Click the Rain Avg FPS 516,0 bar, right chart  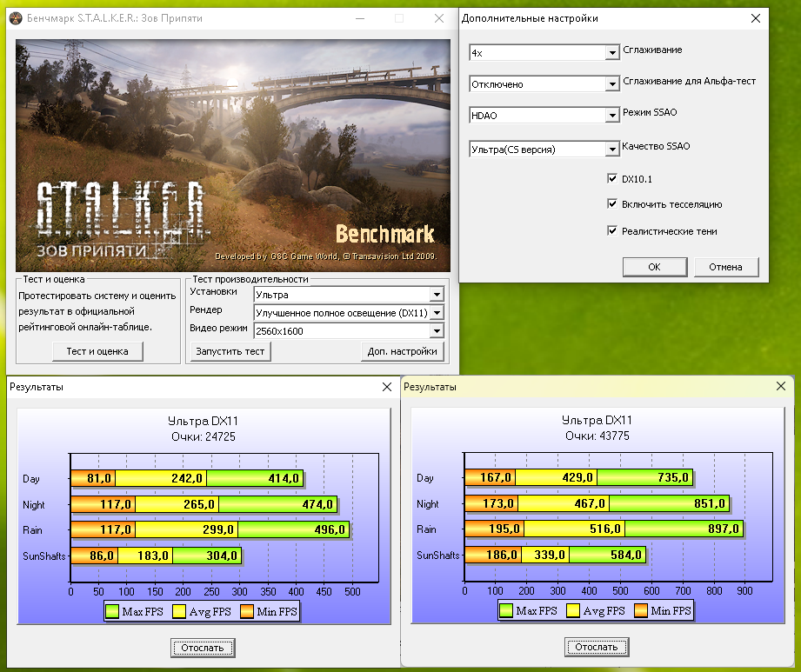pyautogui.click(x=574, y=529)
